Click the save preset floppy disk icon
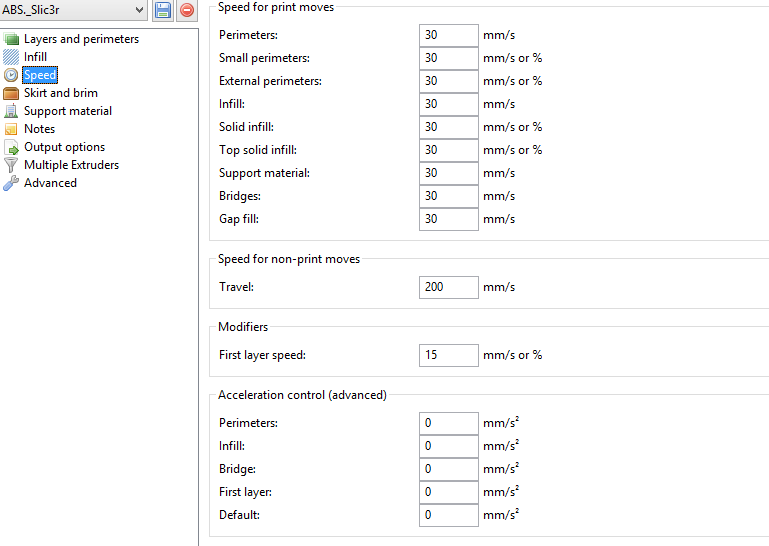 (163, 10)
